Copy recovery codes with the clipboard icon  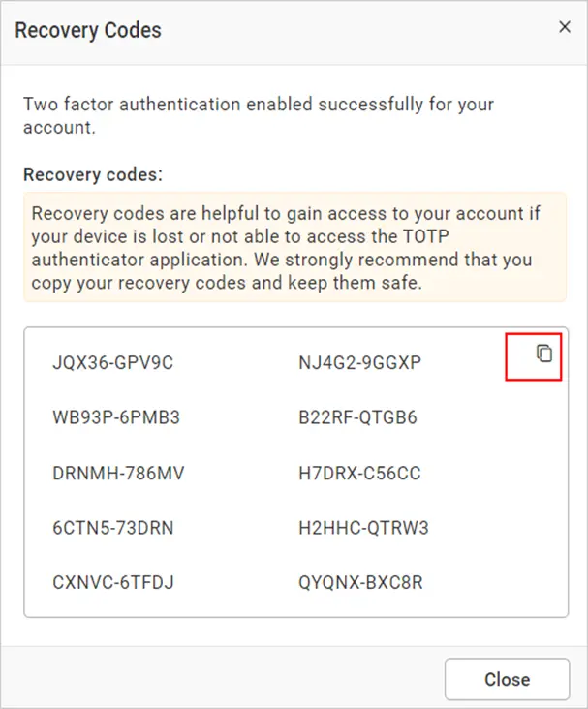click(x=544, y=354)
